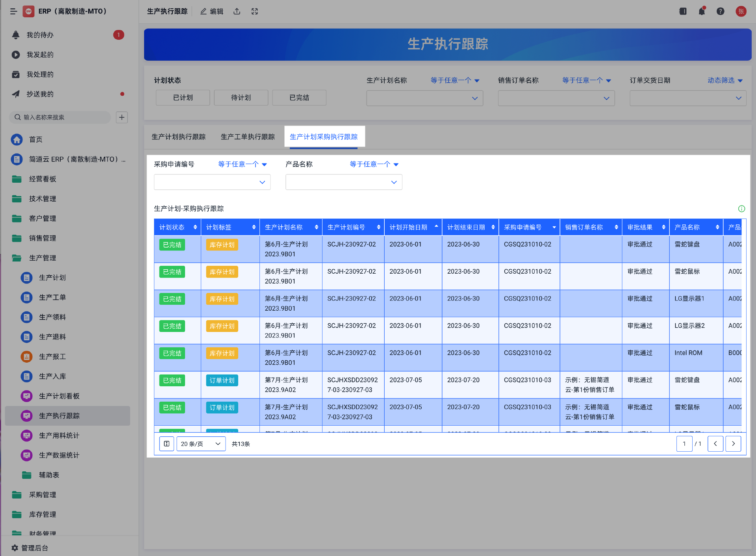This screenshot has height=556, width=756.
Task: Toggle the 已计划 status filter
Action: (183, 98)
